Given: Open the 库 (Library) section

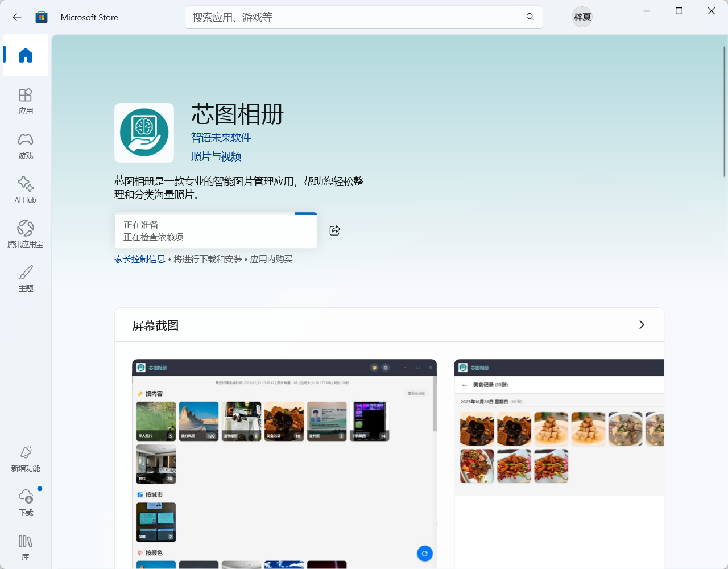Looking at the screenshot, I should tap(25, 547).
